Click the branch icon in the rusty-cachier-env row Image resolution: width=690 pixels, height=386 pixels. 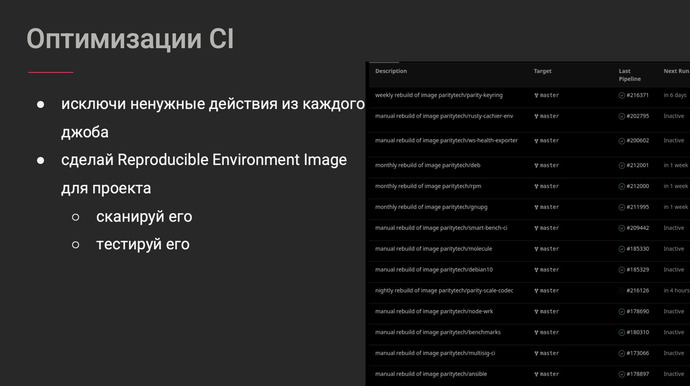[x=536, y=117]
